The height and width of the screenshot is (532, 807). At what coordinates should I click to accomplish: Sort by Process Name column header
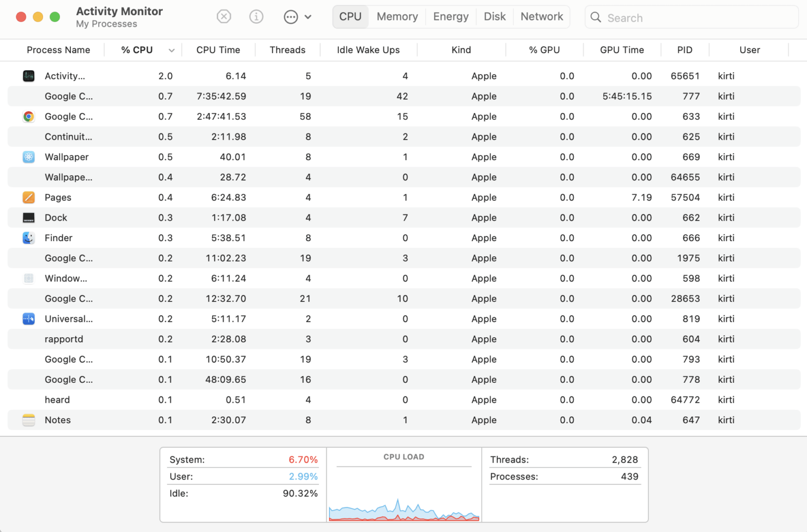(x=58, y=50)
